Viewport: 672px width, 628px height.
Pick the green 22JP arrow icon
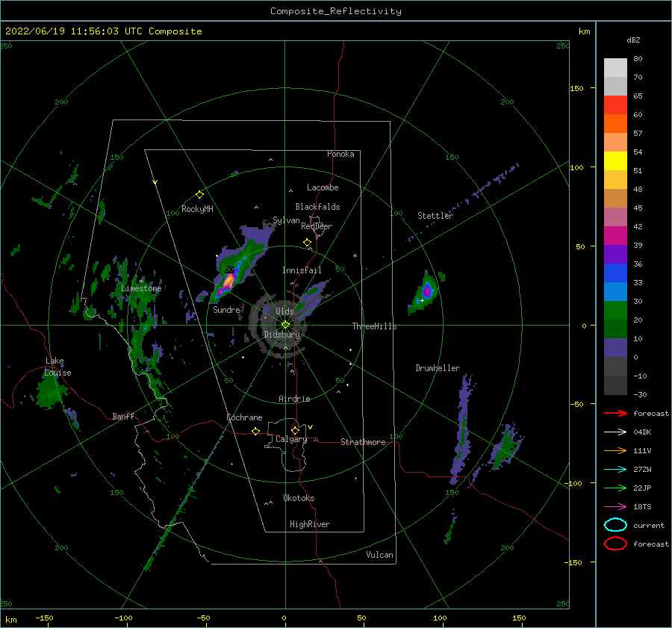[x=615, y=488]
